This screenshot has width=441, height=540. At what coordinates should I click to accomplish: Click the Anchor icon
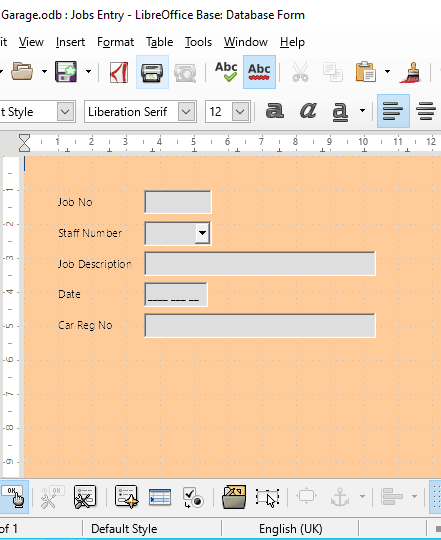[340, 497]
